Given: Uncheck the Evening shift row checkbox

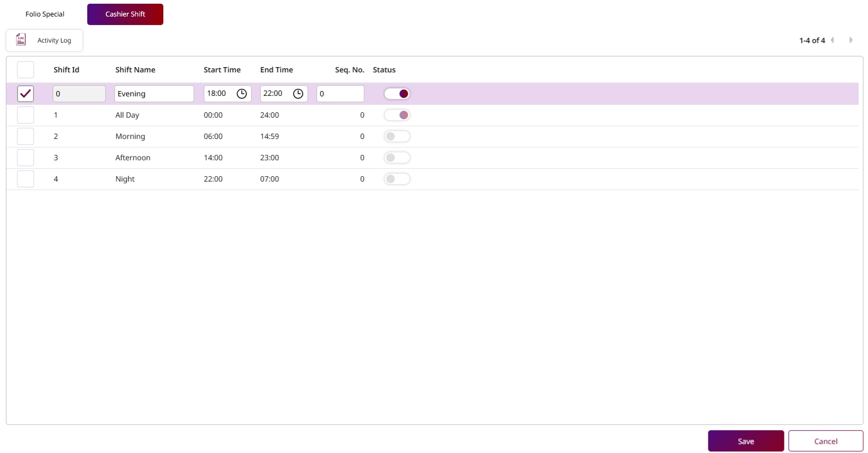Looking at the screenshot, I should 26,94.
